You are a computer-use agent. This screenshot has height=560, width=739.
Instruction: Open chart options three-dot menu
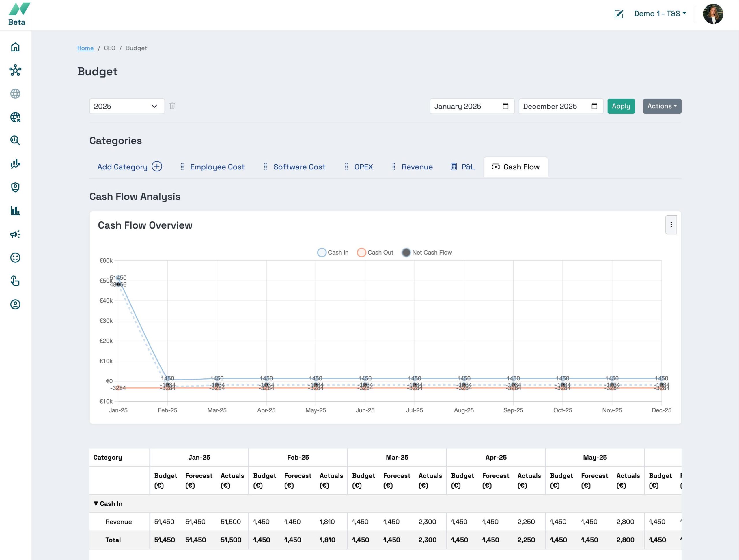click(671, 225)
